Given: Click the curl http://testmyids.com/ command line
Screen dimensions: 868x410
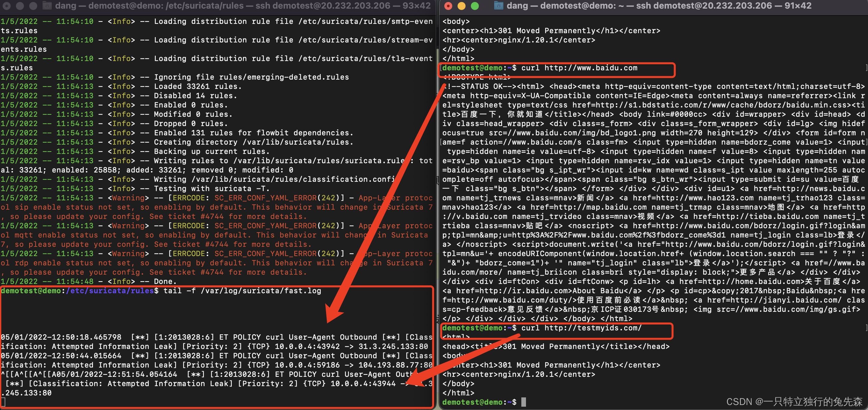Looking at the screenshot, I should click(581, 328).
